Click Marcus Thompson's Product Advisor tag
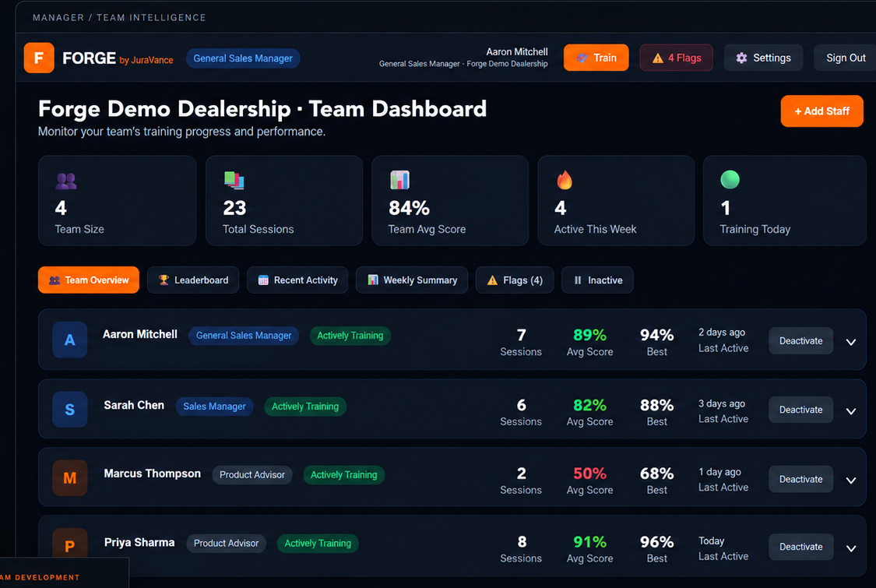This screenshot has width=876, height=588. [x=252, y=474]
